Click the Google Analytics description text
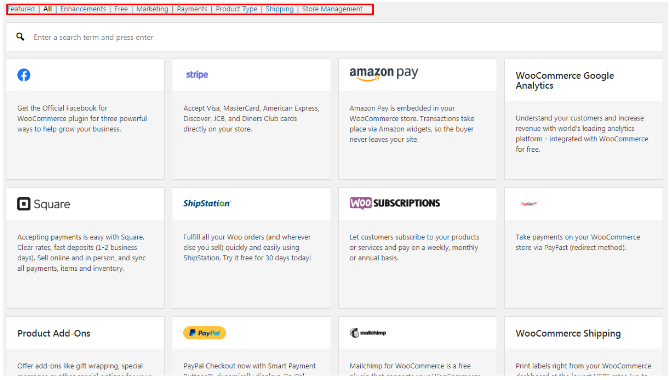Screen dimensions: 669x380 point(582,133)
